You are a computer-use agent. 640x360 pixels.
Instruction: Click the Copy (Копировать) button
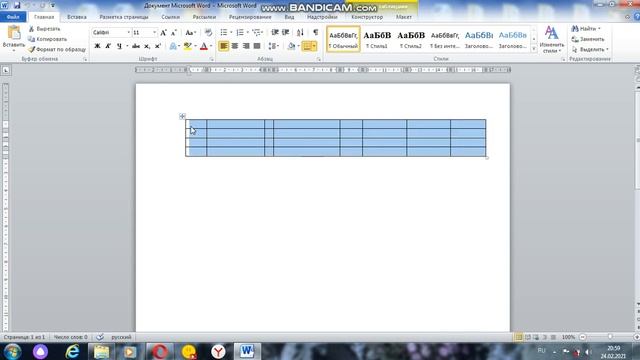tap(47, 39)
